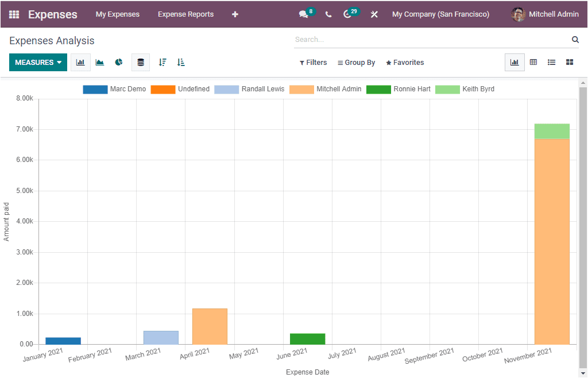
Task: Open the messages conversations panel
Action: pos(303,14)
